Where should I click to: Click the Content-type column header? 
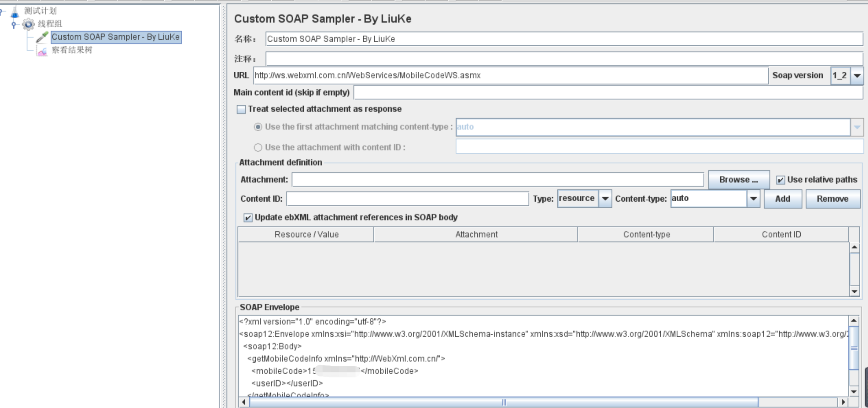(x=646, y=235)
